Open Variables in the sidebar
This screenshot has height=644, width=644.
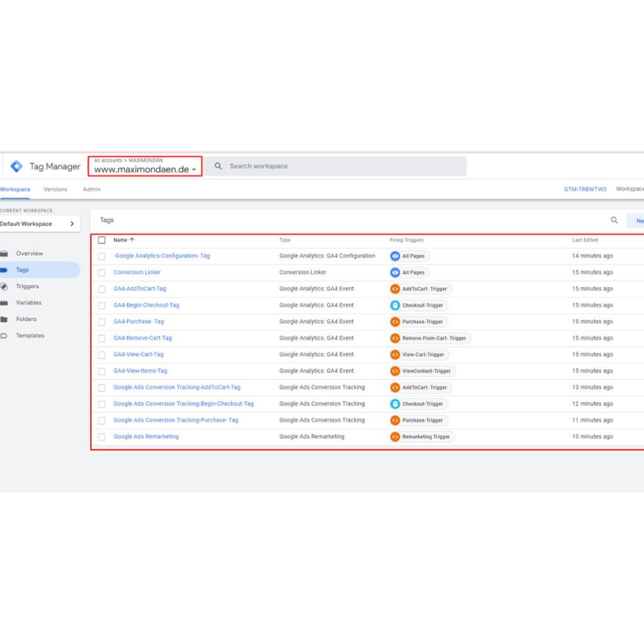[29, 303]
